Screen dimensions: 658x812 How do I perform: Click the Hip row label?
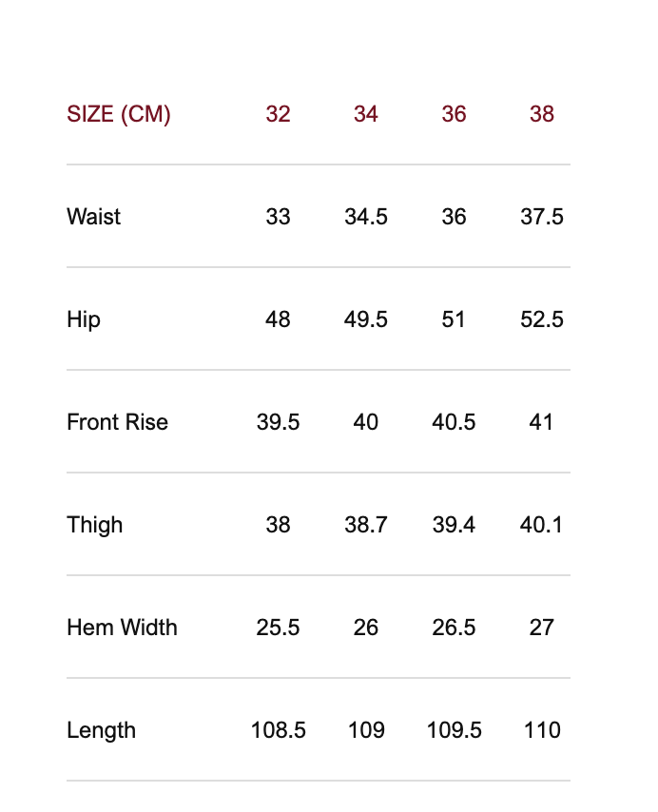click(84, 319)
